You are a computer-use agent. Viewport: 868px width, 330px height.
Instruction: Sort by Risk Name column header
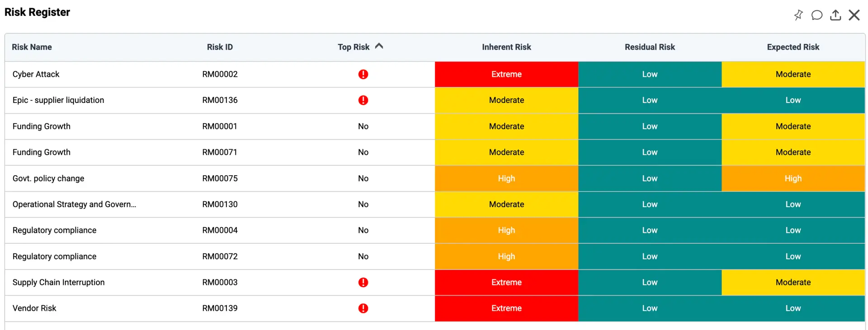point(32,47)
